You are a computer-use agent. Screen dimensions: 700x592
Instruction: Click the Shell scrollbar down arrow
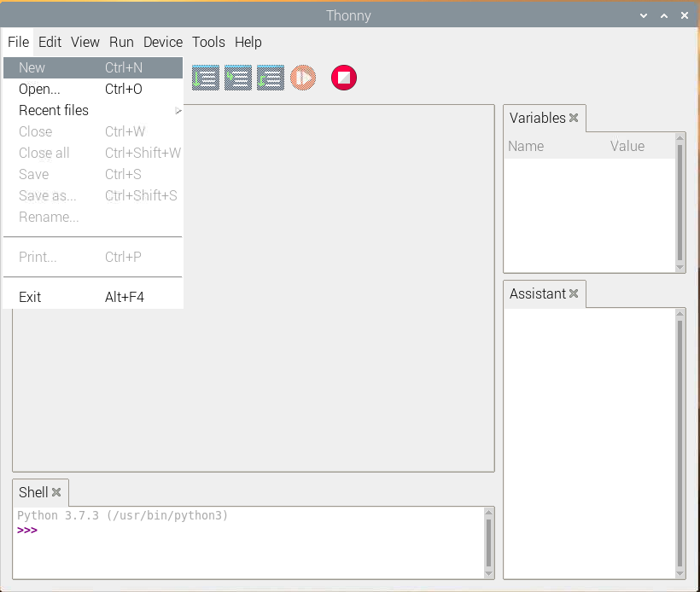[x=488, y=574]
